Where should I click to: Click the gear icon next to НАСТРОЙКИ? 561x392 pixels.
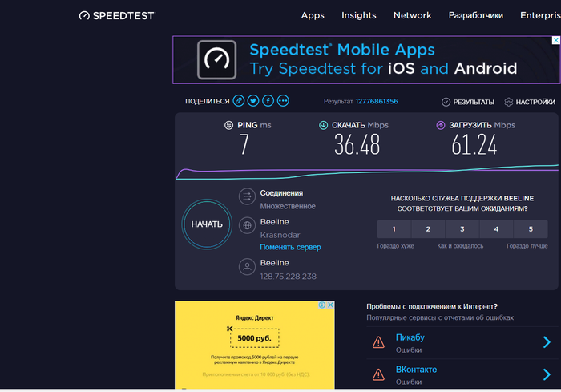[x=508, y=102]
